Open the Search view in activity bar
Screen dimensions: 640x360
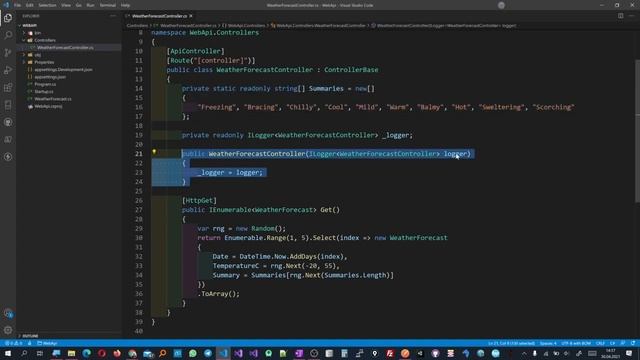point(8,35)
